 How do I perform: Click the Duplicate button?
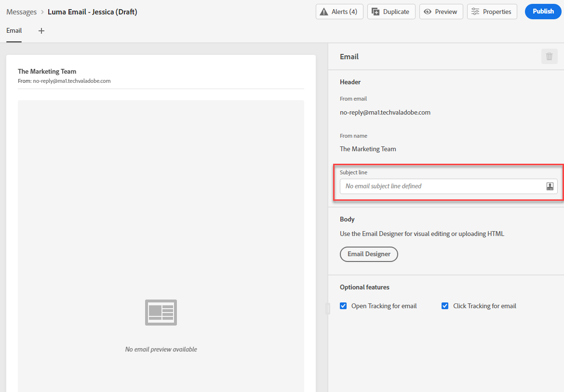(391, 12)
